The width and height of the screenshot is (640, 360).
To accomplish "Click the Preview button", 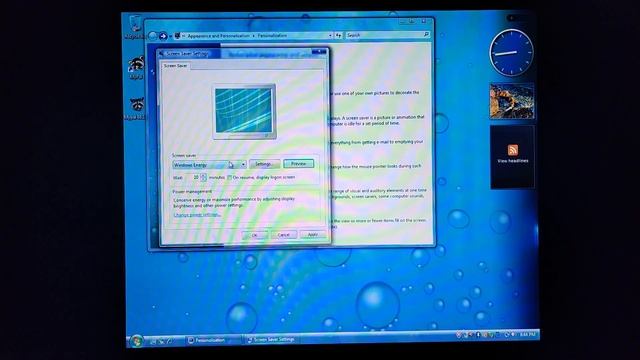I will 298,164.
